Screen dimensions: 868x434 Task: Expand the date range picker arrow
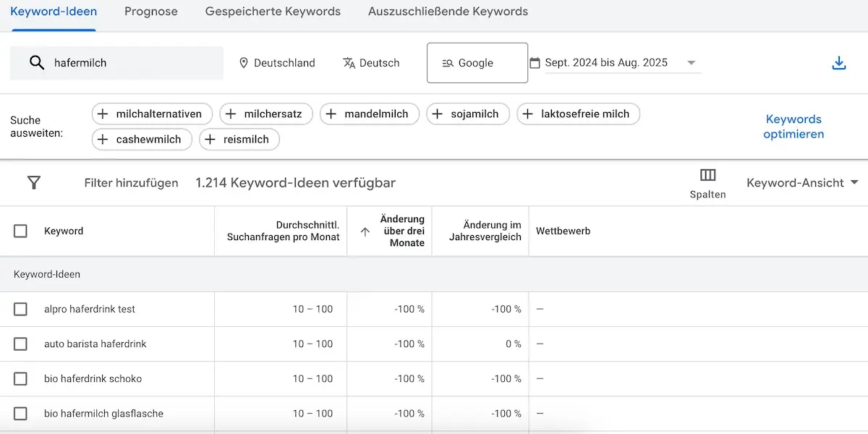692,63
